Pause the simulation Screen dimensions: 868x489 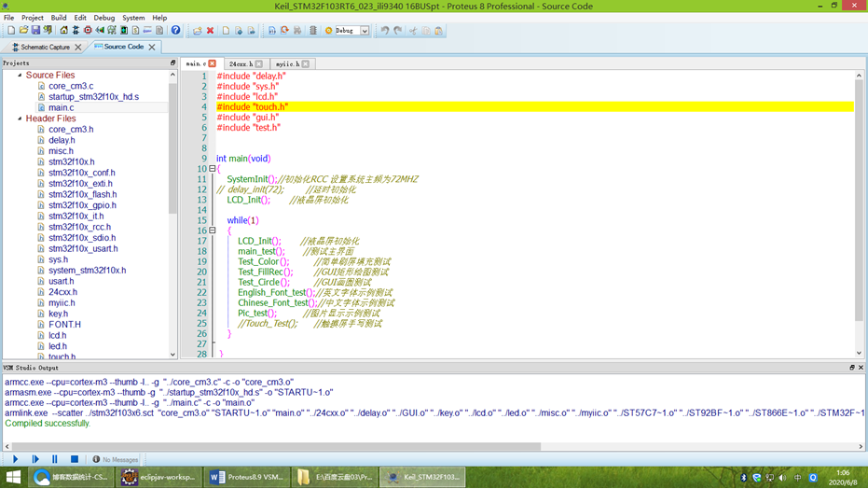click(54, 459)
